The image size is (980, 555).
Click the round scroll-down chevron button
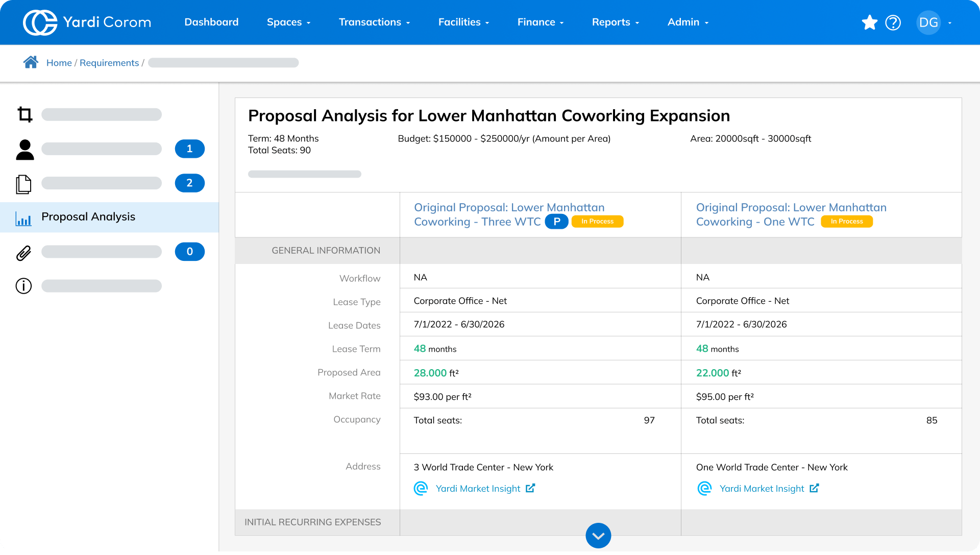(x=598, y=536)
